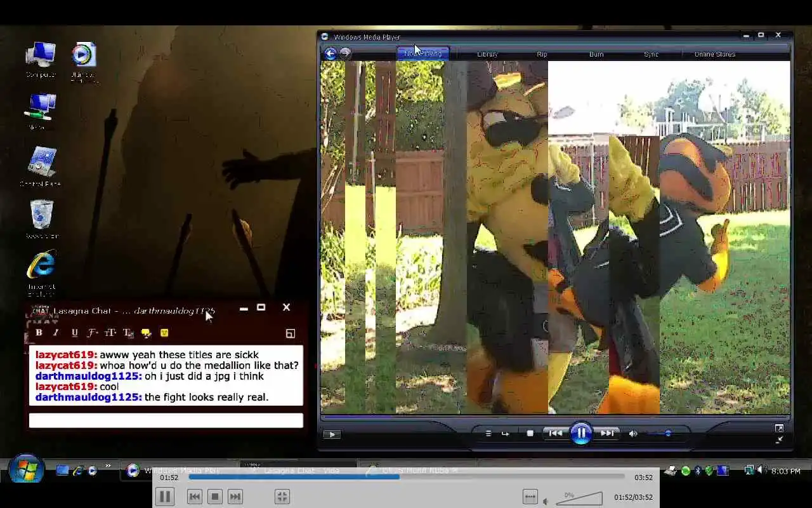This screenshot has width=812, height=508.
Task: Apply italic in Lasagna Chat toolbar
Action: point(56,333)
